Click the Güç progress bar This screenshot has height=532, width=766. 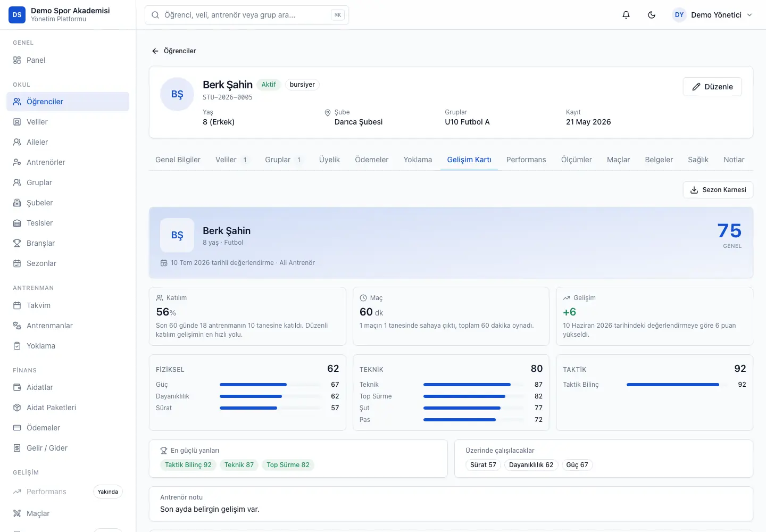coord(270,385)
